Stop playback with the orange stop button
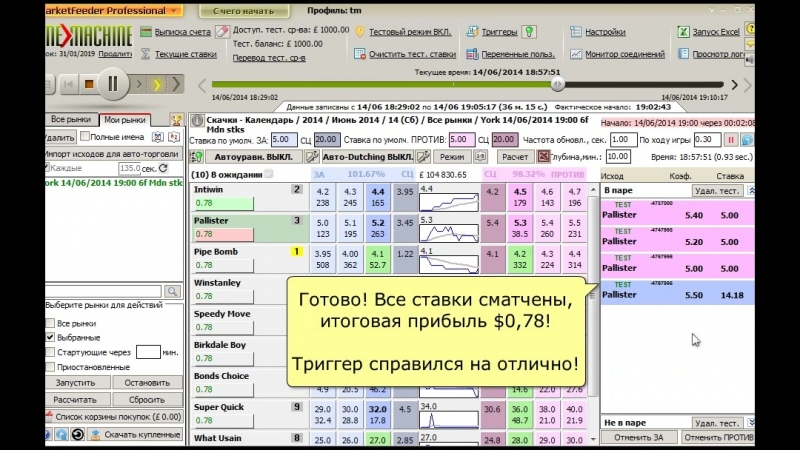 pyautogui.click(x=89, y=84)
